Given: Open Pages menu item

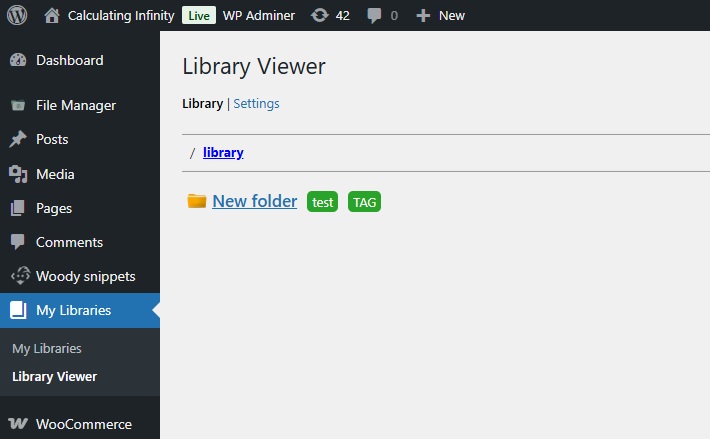Looking at the screenshot, I should [x=54, y=208].
